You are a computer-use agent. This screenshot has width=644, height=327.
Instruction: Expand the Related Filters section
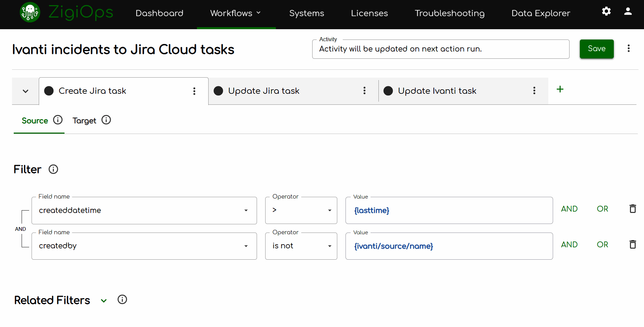[x=104, y=301]
